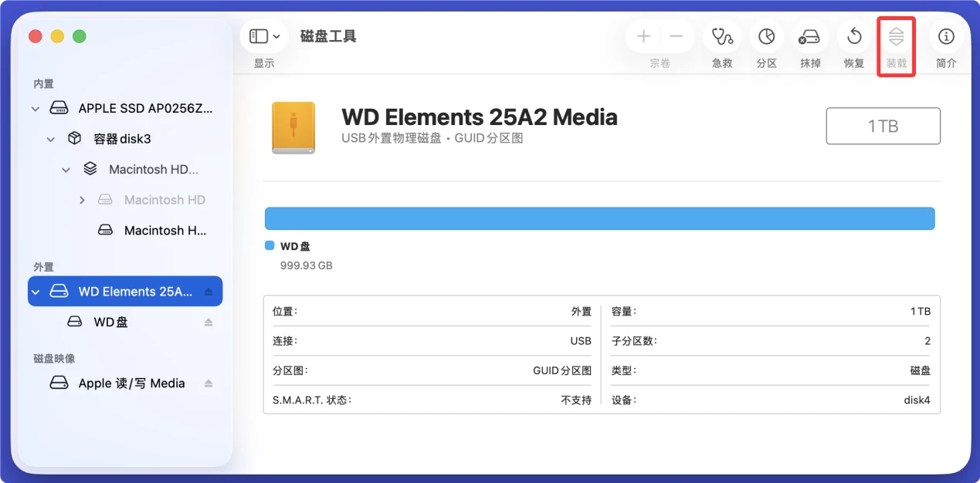
Task: Click the S.M.A.R.T. 状态 不支持 value
Action: pos(576,400)
